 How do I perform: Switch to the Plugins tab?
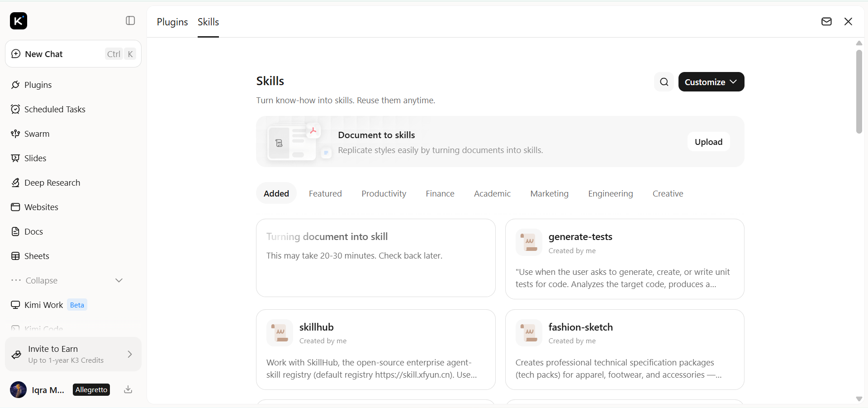pyautogui.click(x=172, y=22)
